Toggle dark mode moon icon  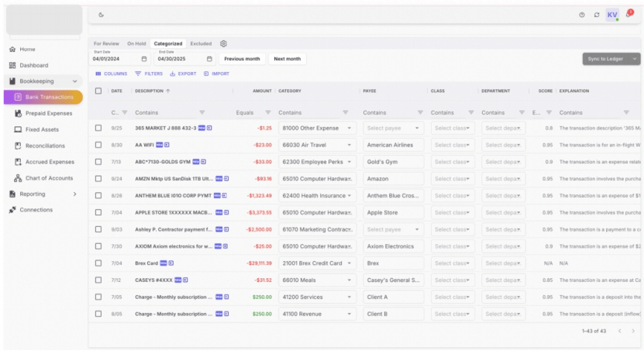pyautogui.click(x=101, y=15)
